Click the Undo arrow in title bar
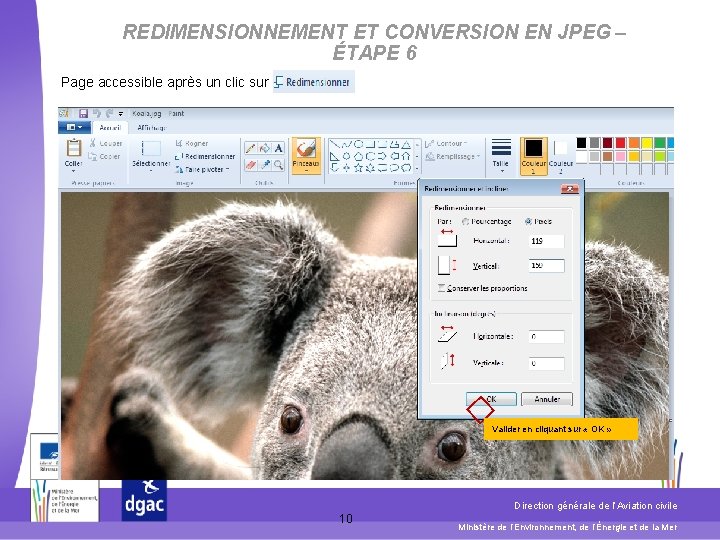The width and height of the screenshot is (720, 540). [x=97, y=113]
